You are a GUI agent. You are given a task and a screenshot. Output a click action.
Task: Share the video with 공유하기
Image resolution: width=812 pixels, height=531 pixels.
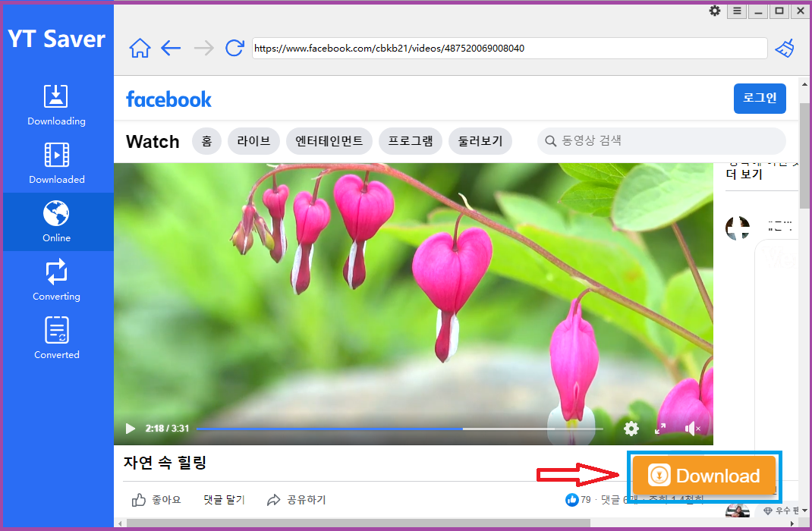(x=296, y=500)
